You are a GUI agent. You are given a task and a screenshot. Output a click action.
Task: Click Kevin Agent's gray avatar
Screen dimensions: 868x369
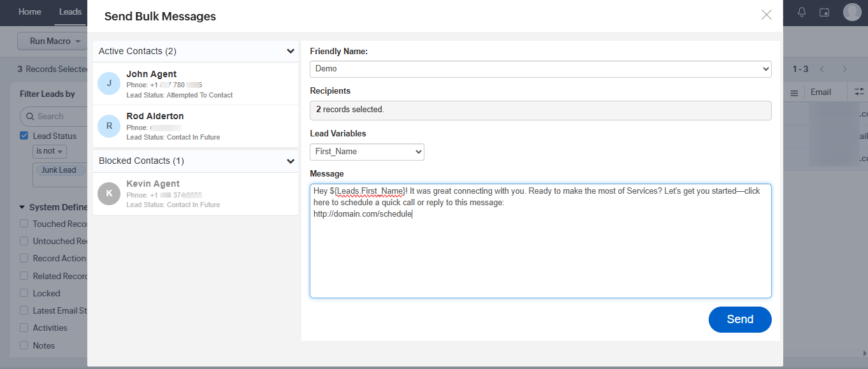(109, 194)
